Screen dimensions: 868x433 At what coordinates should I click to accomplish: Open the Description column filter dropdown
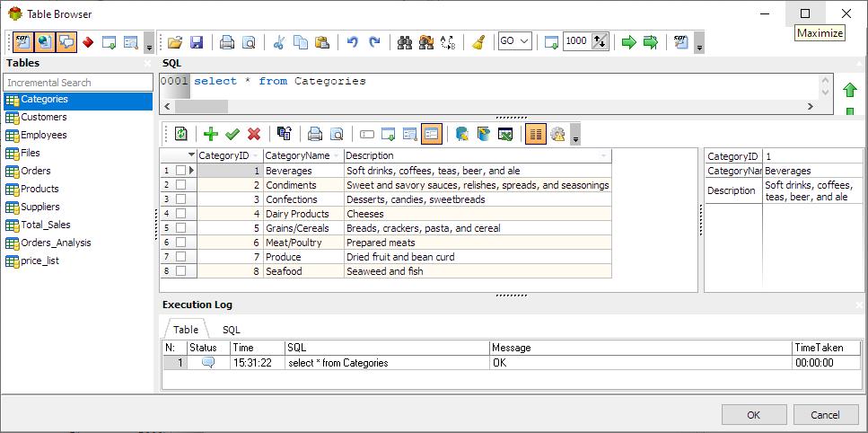click(x=603, y=155)
